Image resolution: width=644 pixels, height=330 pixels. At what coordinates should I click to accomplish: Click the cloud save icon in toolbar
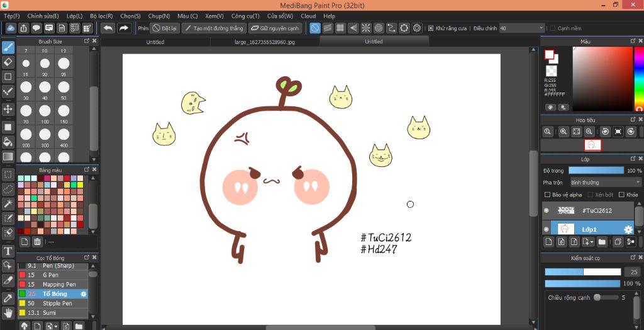[x=11, y=28]
